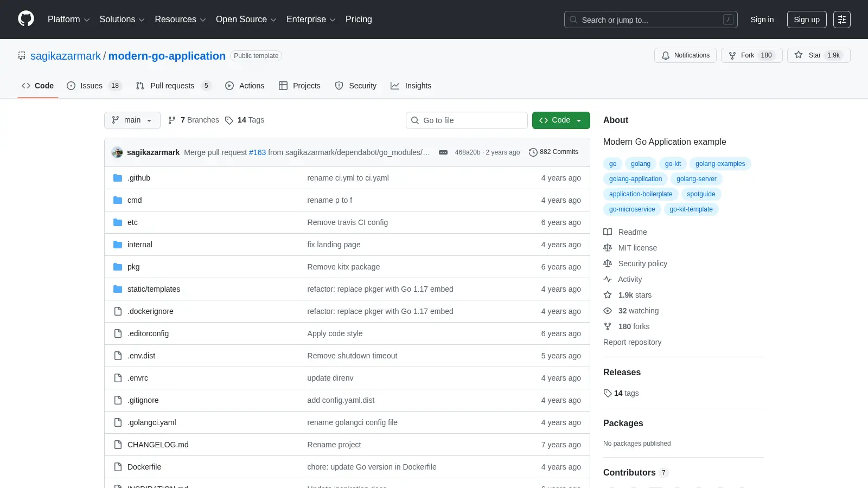Expand the commit message ellipsis
Screen dimensions: 868x488
click(443, 152)
